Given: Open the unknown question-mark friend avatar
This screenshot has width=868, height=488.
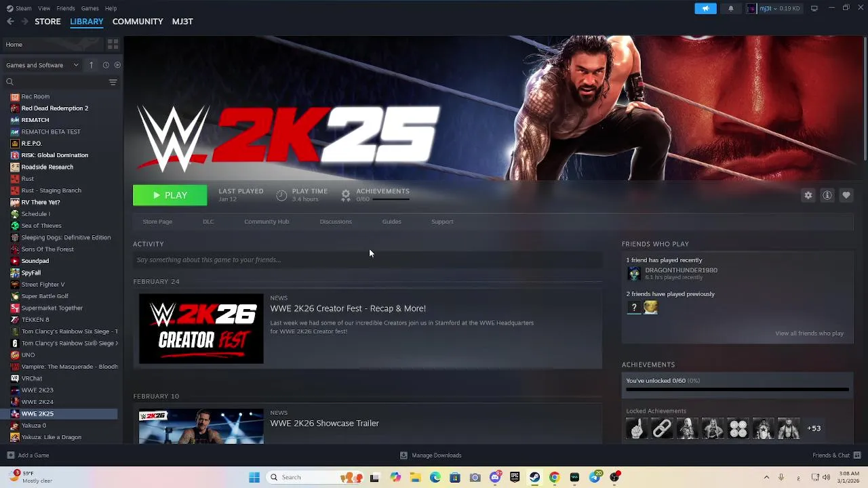Looking at the screenshot, I should click(634, 308).
